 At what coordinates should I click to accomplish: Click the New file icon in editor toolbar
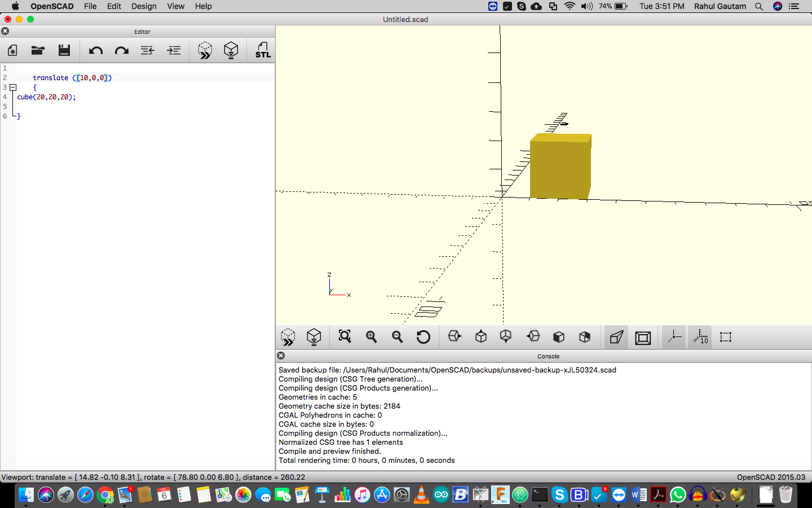click(12, 51)
